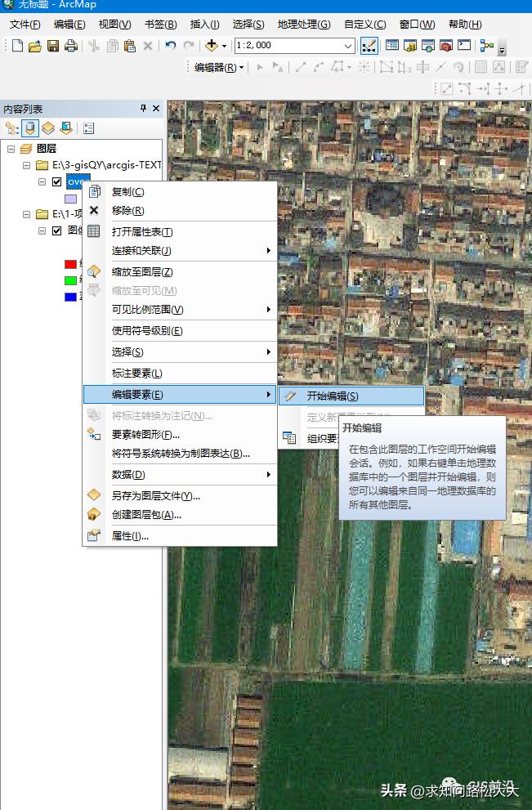Expand the 连接和关联(J) submenu
Viewport: 532px width, 810px height.
coord(180,251)
